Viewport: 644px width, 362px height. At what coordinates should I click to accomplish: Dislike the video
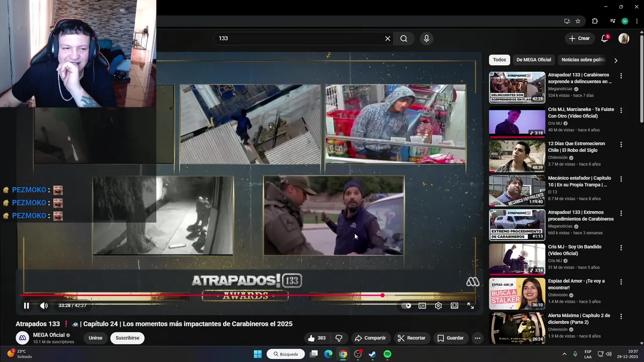339,338
